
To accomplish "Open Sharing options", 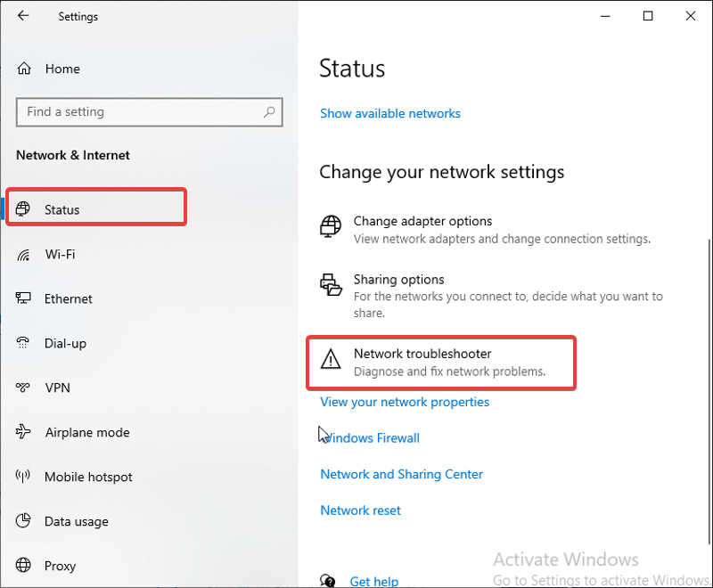I will [491, 296].
